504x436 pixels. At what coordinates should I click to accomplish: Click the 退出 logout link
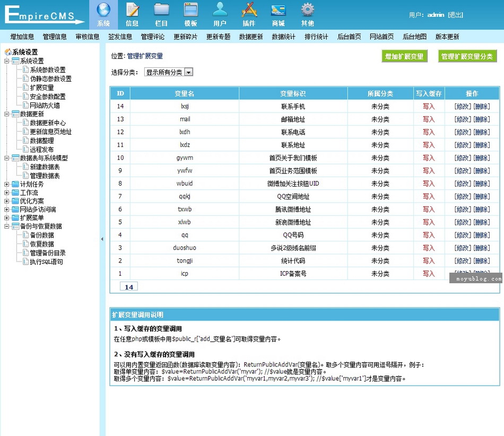click(456, 15)
